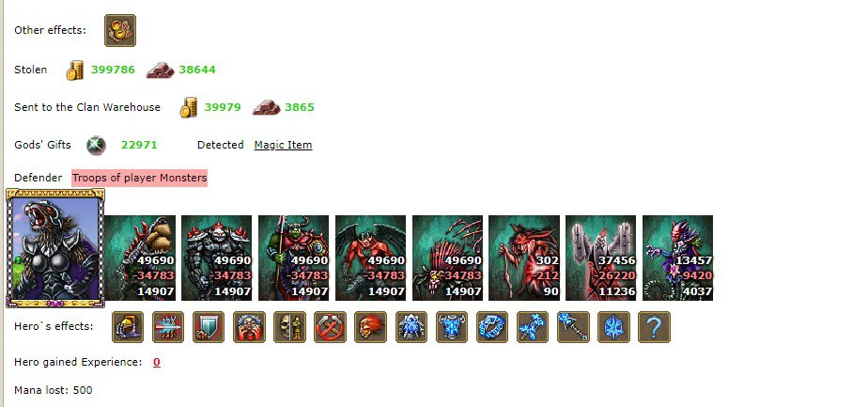Click the blue question mark hero effect
Image resolution: width=868 pixels, height=407 pixels.
coord(655,327)
